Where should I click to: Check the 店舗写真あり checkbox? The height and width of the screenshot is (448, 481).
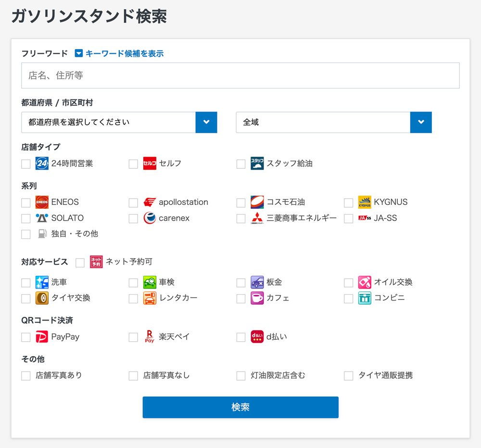click(x=26, y=376)
